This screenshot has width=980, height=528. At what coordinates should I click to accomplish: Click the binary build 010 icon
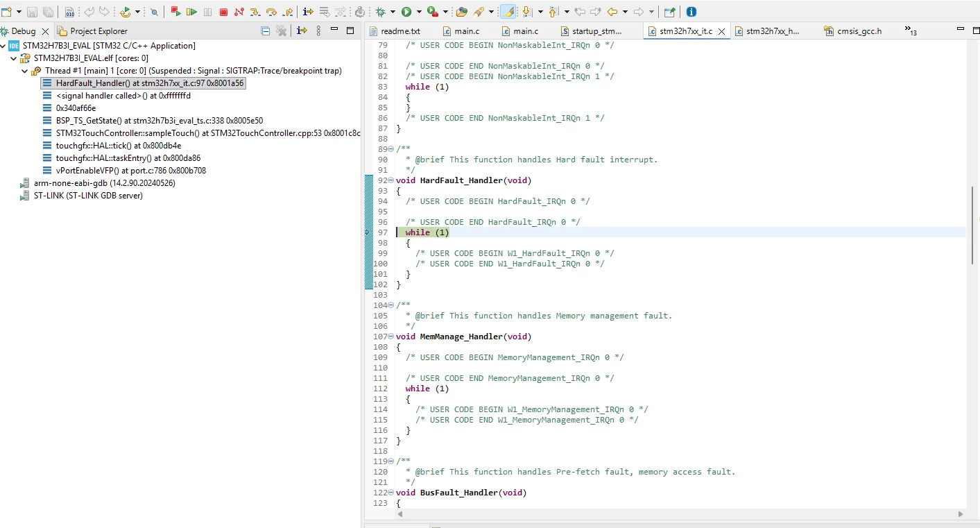click(x=69, y=12)
